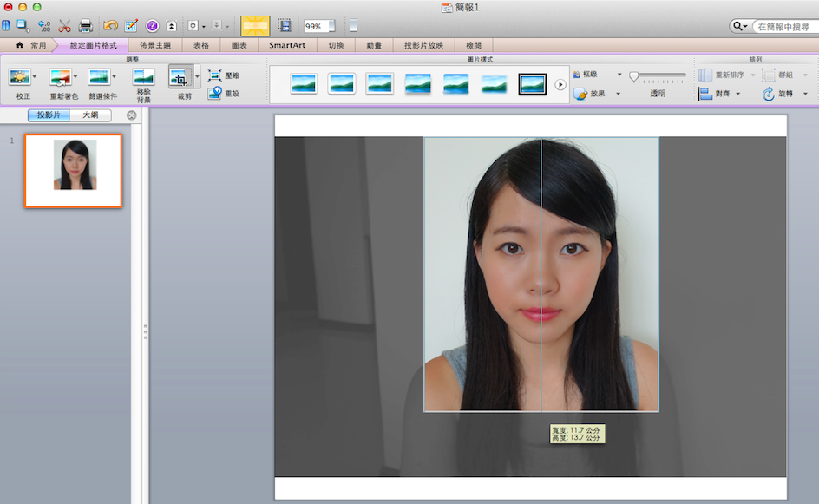Viewport: 819px width, 504px height.
Task: Click the Undo arrow icon
Action: point(110,26)
